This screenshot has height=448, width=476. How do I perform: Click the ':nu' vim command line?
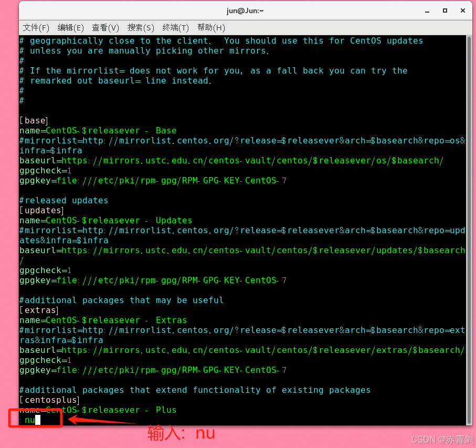(30, 420)
